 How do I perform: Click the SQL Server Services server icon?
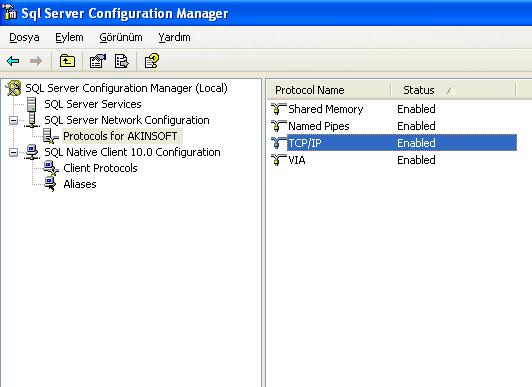click(x=32, y=104)
